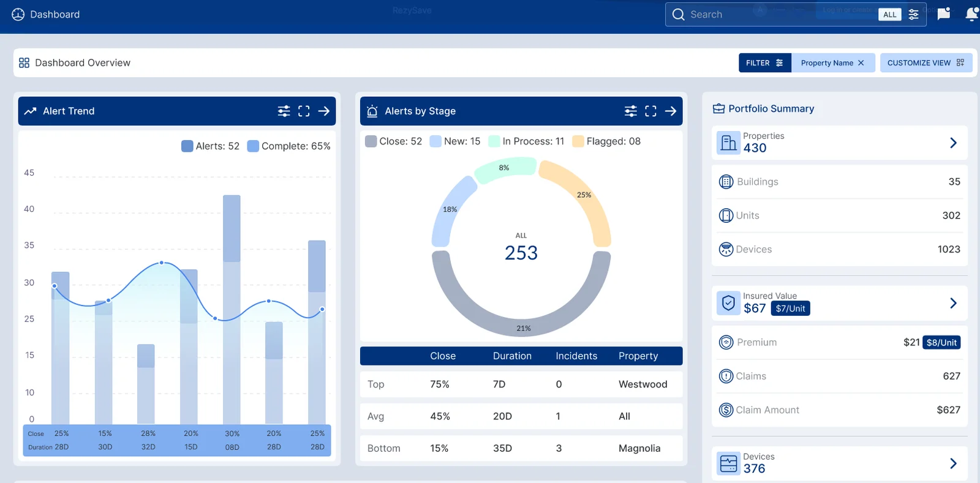Image resolution: width=980 pixels, height=483 pixels.
Task: Click the FILTER button
Action: pos(765,63)
